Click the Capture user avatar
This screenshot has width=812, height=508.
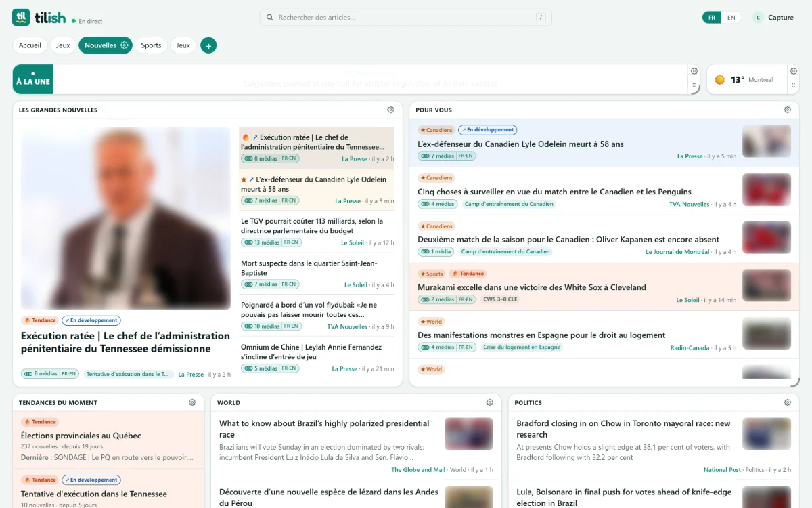(x=758, y=18)
